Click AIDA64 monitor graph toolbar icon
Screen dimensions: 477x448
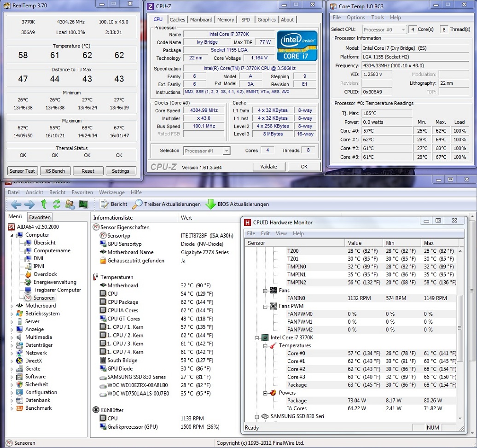83,204
